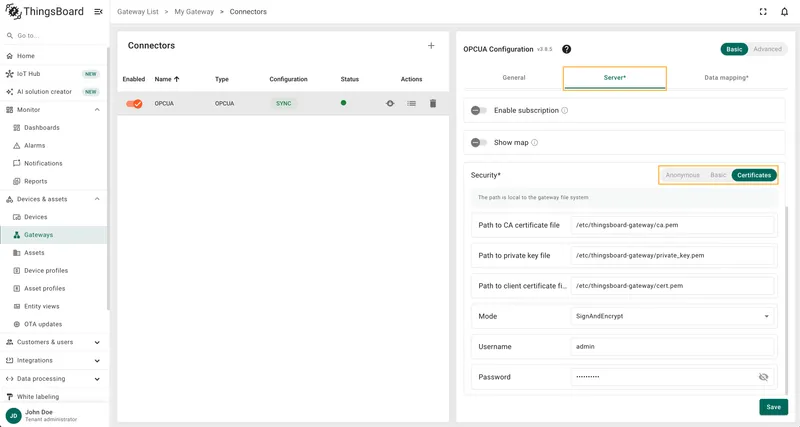Image resolution: width=800 pixels, height=427 pixels.
Task: Collapse the sidebar with menu toggle icon
Action: pos(98,11)
